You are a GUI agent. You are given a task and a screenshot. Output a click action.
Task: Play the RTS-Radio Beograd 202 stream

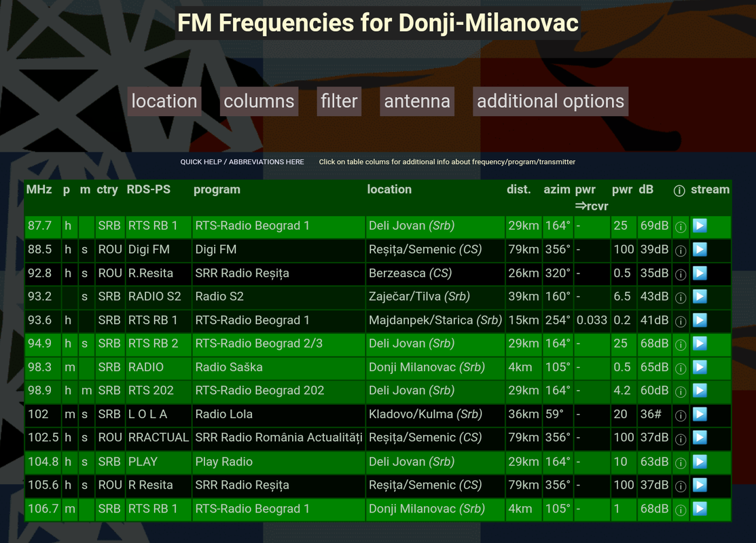700,390
